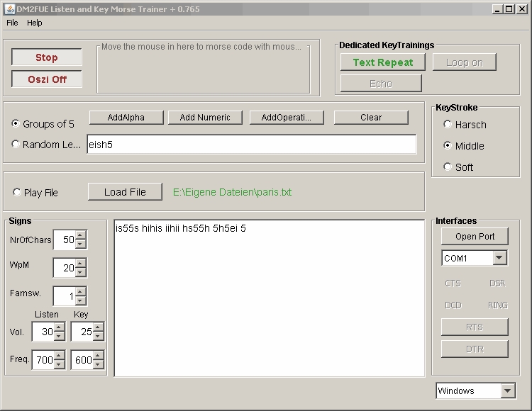Open the Help menu
Image resolution: width=532 pixels, height=411 pixels.
click(x=35, y=23)
